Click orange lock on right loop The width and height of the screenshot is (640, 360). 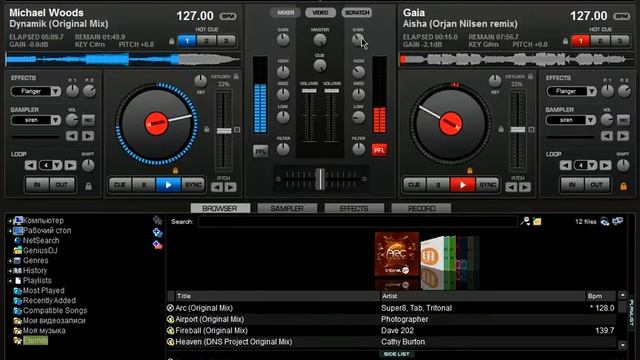[623, 186]
